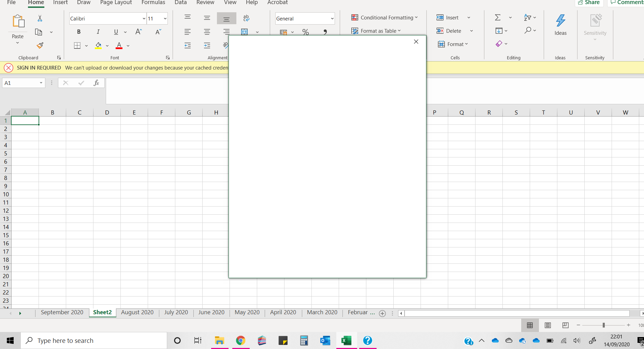This screenshot has width=644, height=349.
Task: Select the Format Painter brush
Action: pyautogui.click(x=40, y=45)
